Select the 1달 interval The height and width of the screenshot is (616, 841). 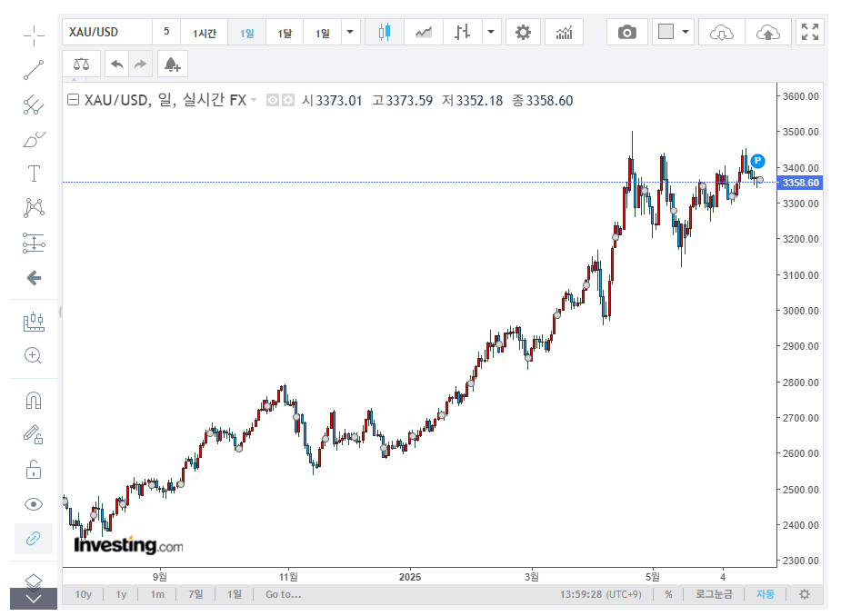[x=285, y=32]
